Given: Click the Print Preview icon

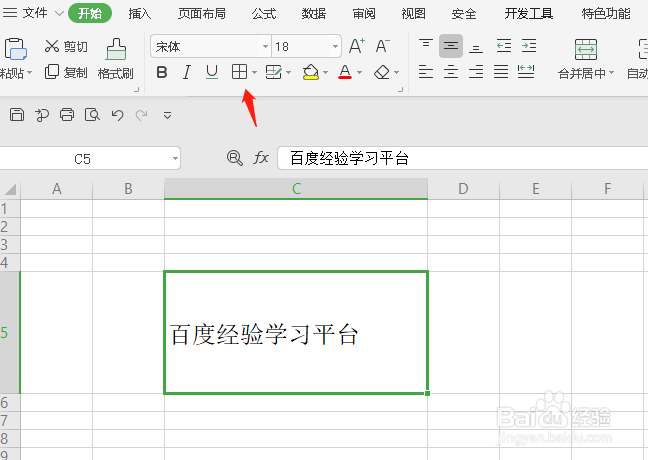Looking at the screenshot, I should (x=92, y=114).
